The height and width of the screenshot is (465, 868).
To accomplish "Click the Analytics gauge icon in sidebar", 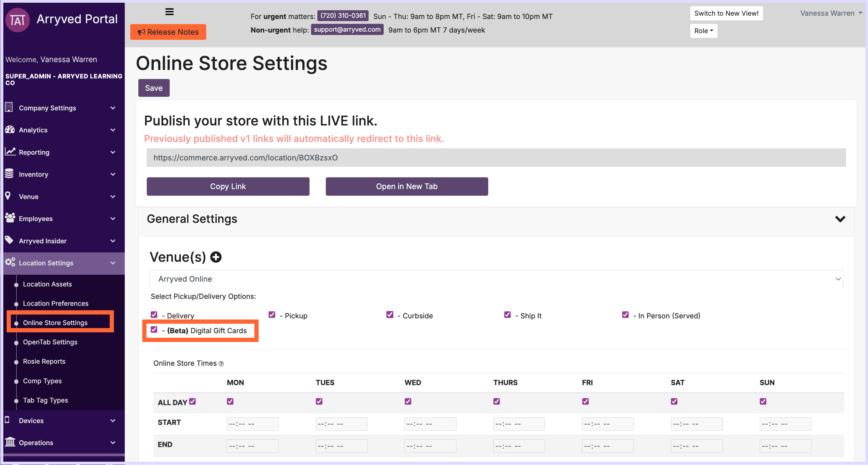I will (10, 129).
